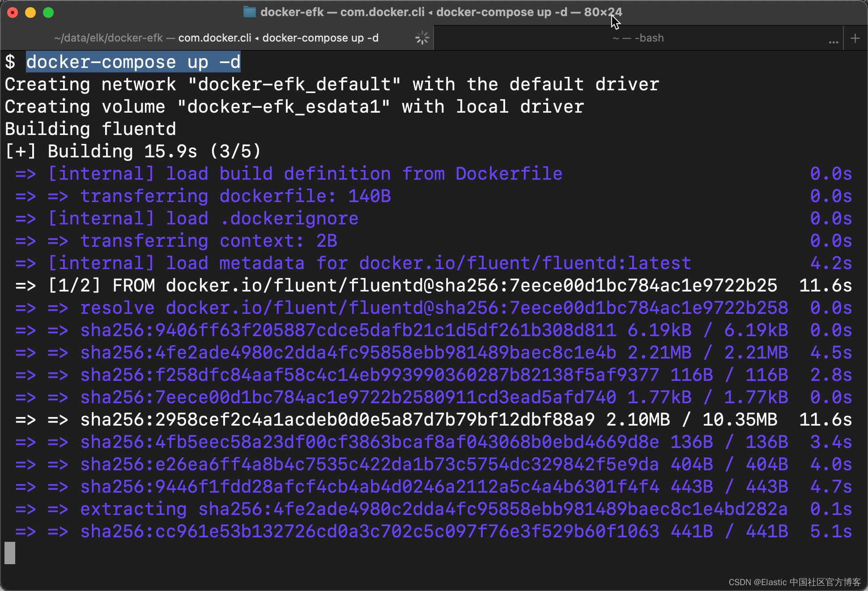This screenshot has height=591, width=868.
Task: Click the Building fluentd output line
Action: click(90, 129)
